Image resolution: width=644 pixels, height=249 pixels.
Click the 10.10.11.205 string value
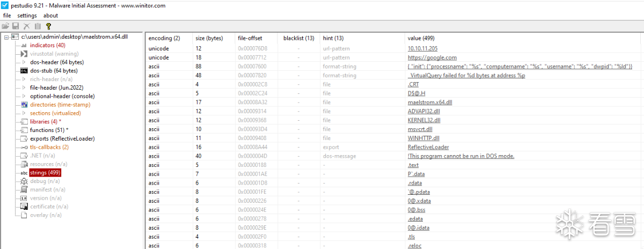tap(422, 49)
